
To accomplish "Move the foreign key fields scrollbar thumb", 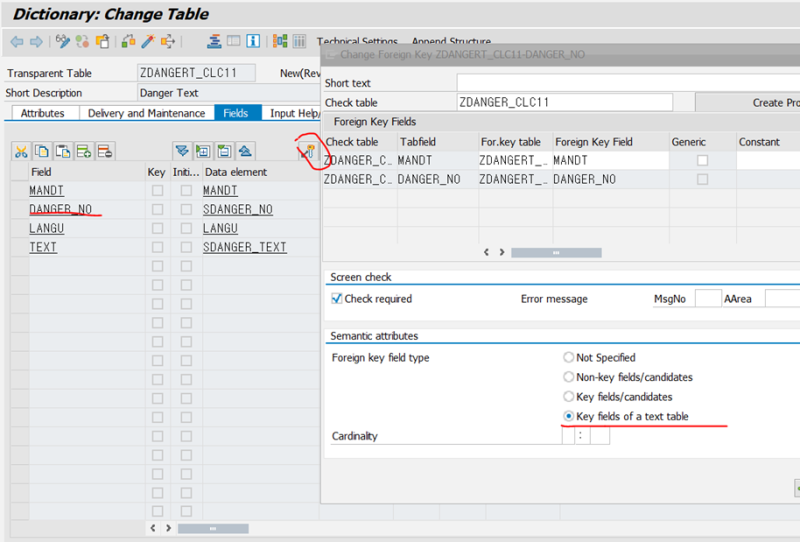I will point(556,253).
